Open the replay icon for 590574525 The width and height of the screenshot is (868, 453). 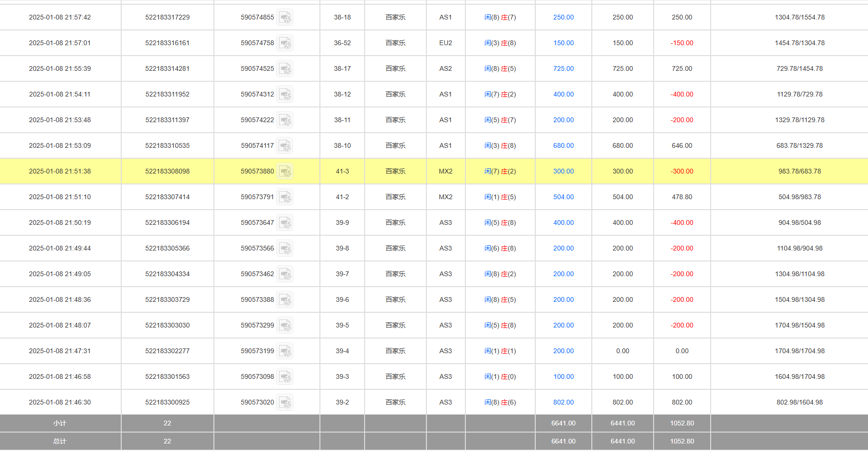coord(285,69)
